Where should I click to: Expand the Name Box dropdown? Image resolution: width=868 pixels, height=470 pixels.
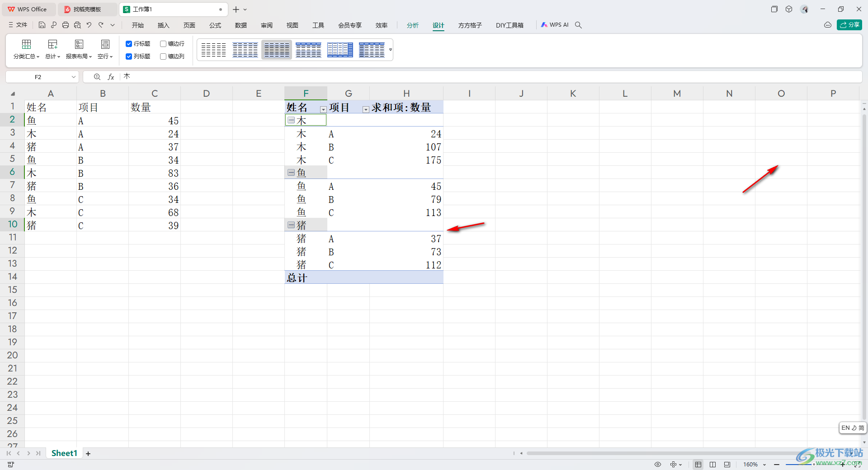point(74,77)
